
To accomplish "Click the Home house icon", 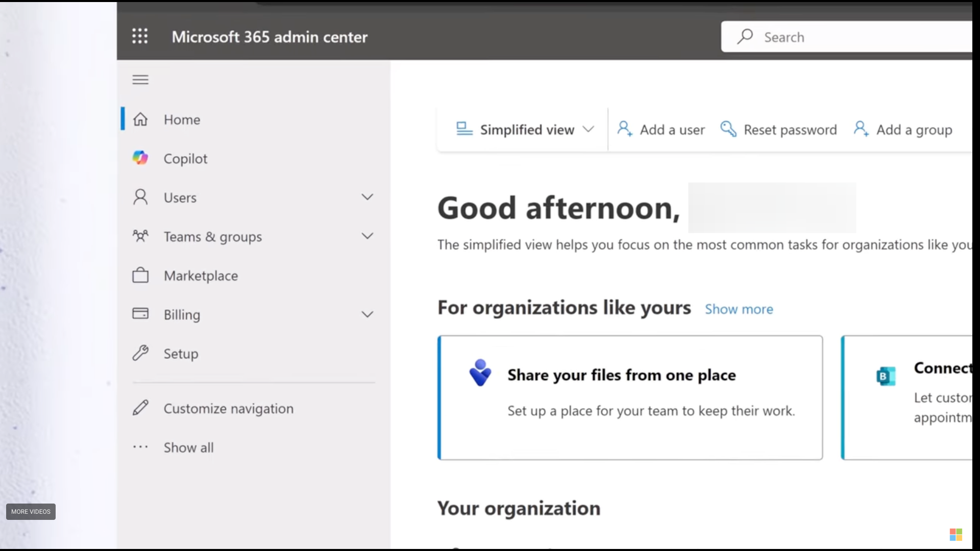I will pos(140,119).
